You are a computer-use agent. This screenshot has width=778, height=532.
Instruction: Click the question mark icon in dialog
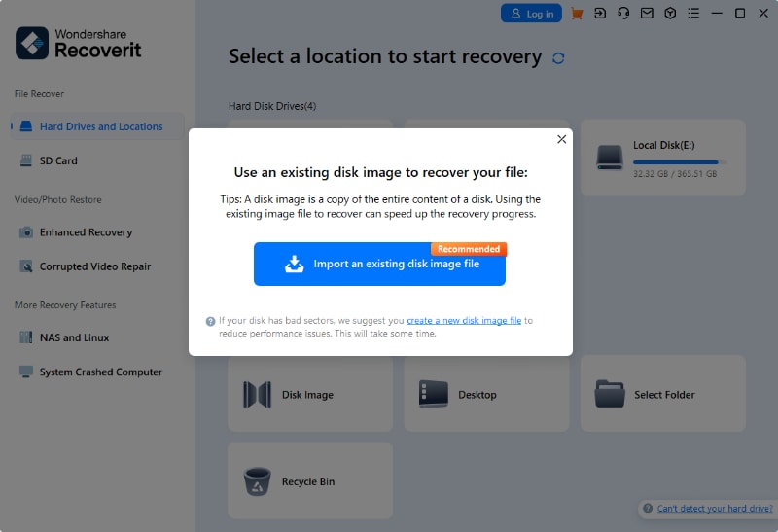pyautogui.click(x=210, y=322)
